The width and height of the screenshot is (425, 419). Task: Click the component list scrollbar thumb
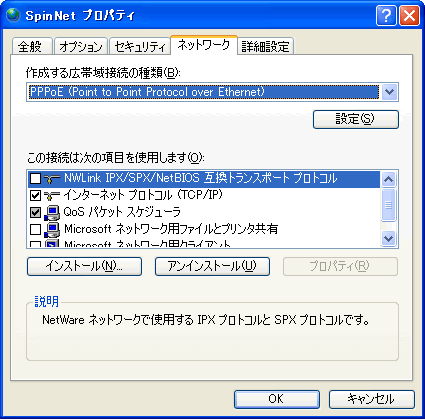tap(388, 205)
